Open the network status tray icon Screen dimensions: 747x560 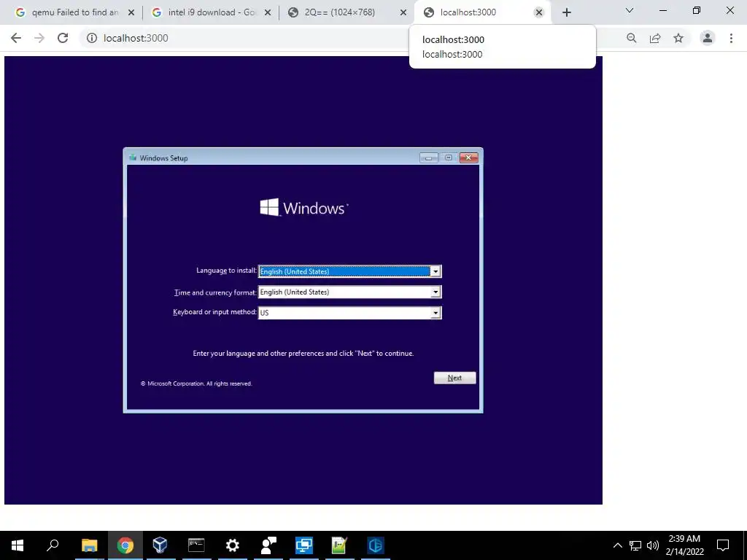click(635, 545)
